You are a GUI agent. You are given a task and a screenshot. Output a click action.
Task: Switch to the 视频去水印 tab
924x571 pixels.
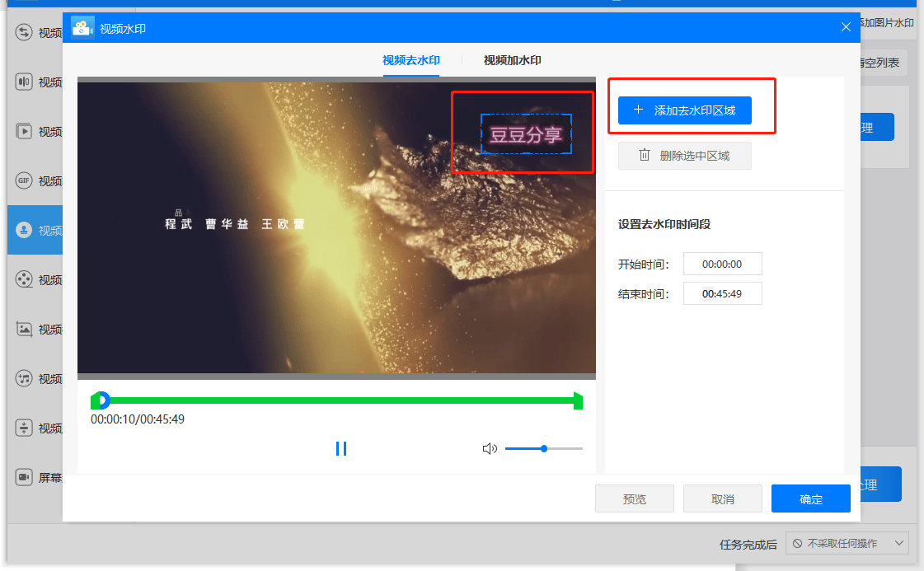[x=410, y=60]
